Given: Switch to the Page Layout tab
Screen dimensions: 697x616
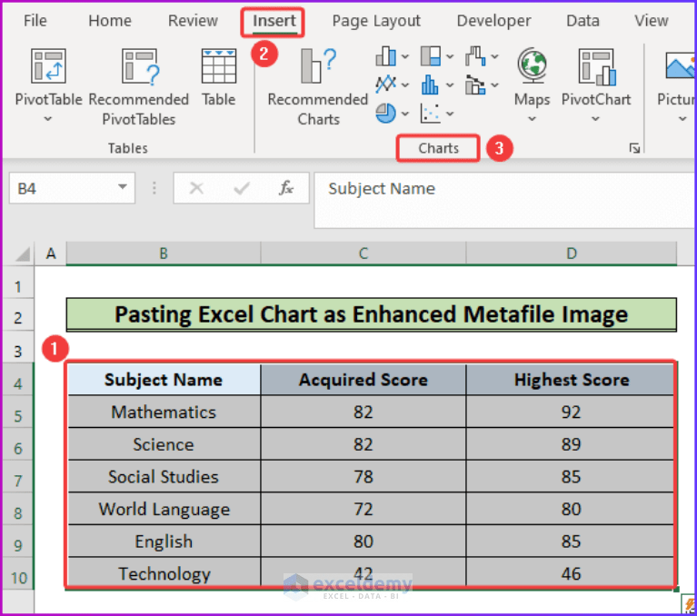Looking at the screenshot, I should pyautogui.click(x=376, y=21).
